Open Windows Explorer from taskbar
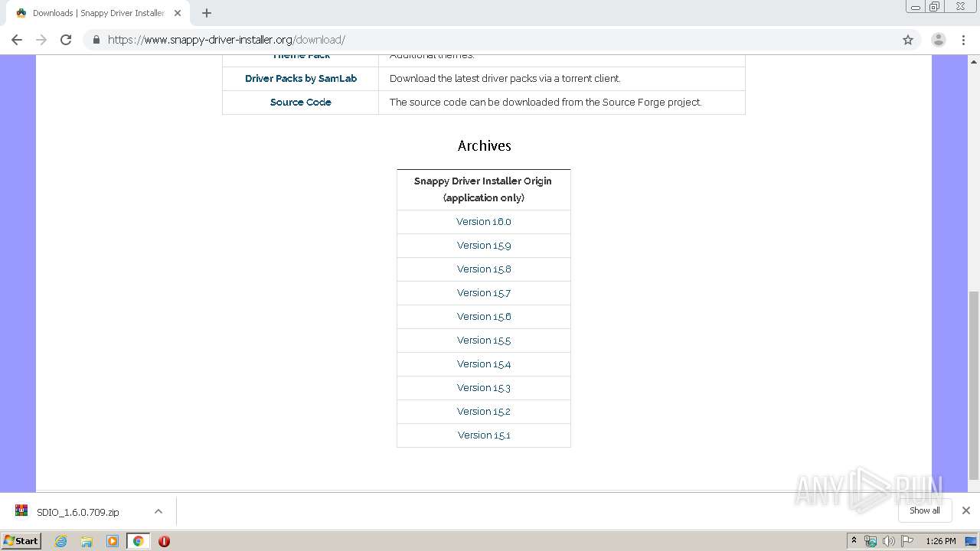 pos(87,541)
